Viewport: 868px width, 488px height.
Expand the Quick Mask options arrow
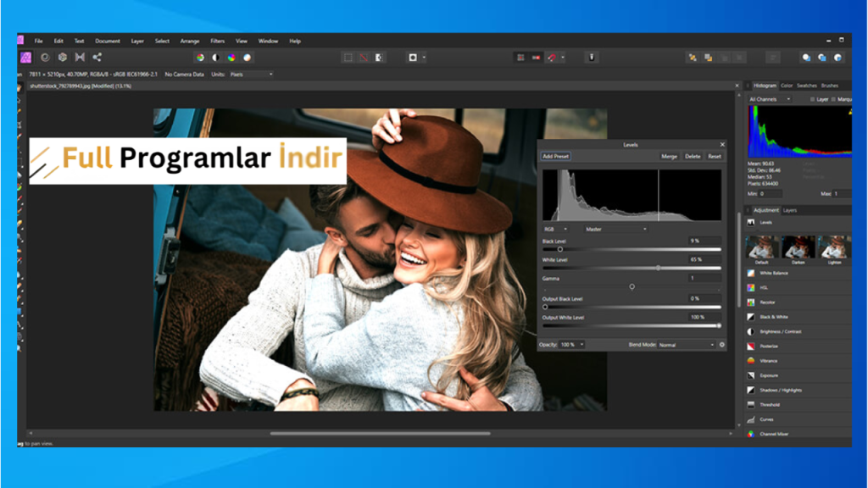point(424,58)
